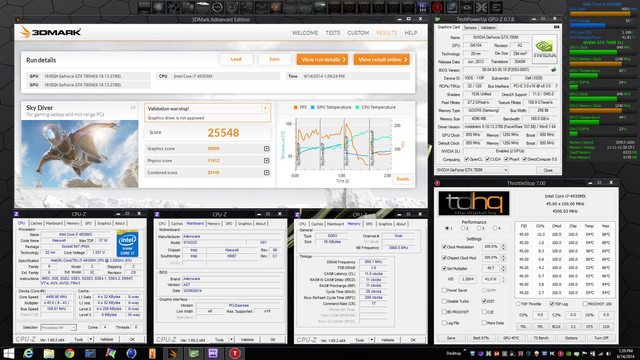Select Performance profile 4 radio button
Image resolution: width=640 pixels, height=360 pixels.
(495, 228)
